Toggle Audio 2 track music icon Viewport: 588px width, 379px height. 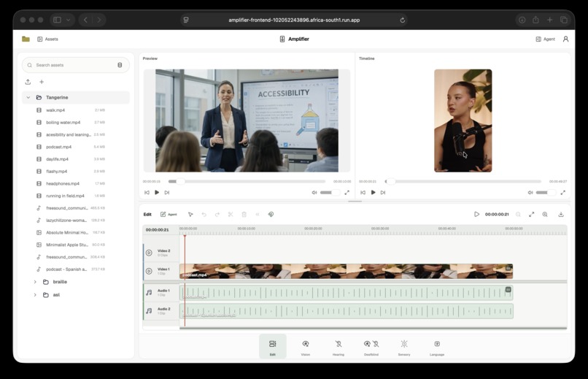point(149,310)
